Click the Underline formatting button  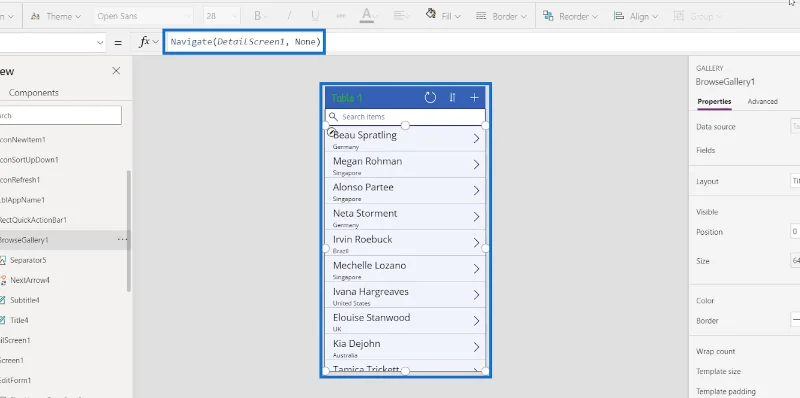[315, 16]
